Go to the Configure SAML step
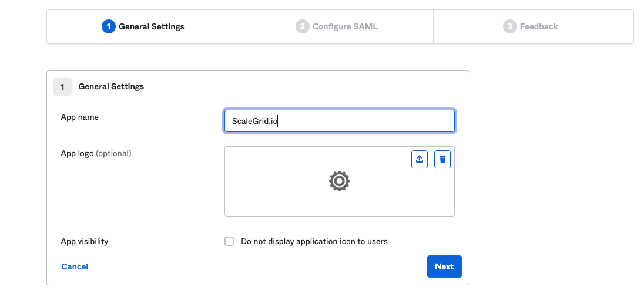The height and width of the screenshot is (307, 644). (337, 26)
